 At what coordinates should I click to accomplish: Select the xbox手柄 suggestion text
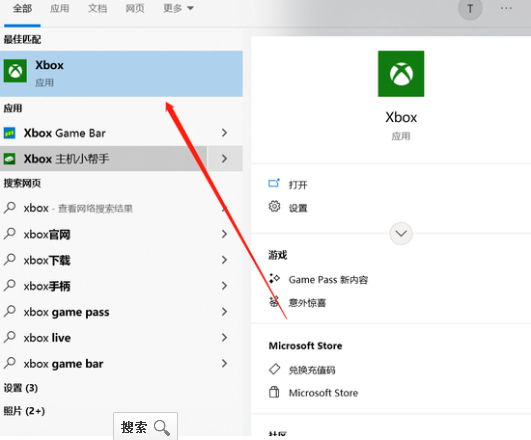pos(47,286)
